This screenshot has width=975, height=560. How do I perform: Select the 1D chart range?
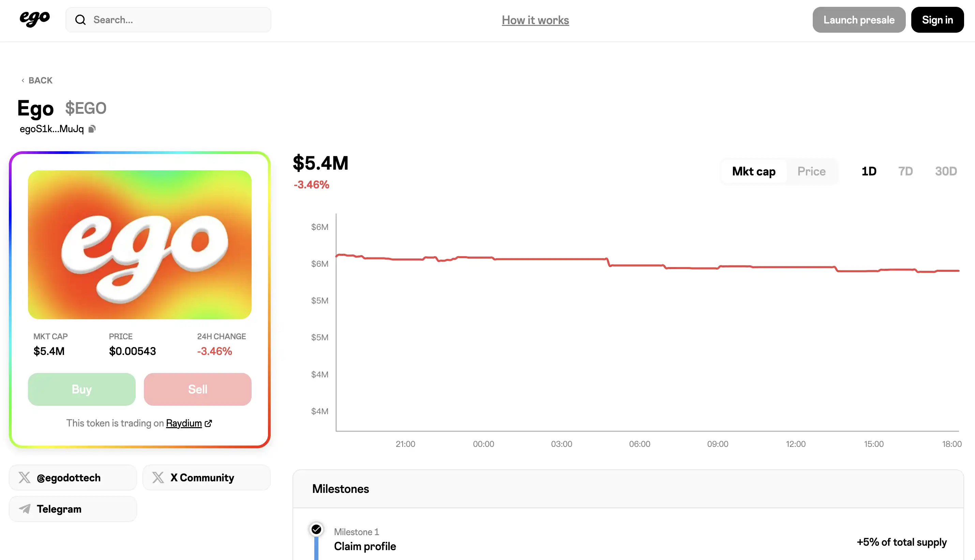click(x=868, y=172)
